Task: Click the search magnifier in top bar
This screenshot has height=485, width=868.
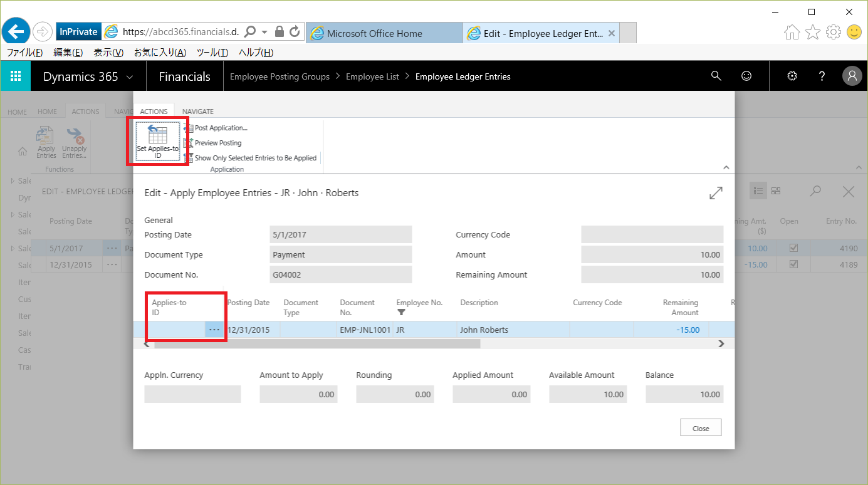Action: pos(716,76)
